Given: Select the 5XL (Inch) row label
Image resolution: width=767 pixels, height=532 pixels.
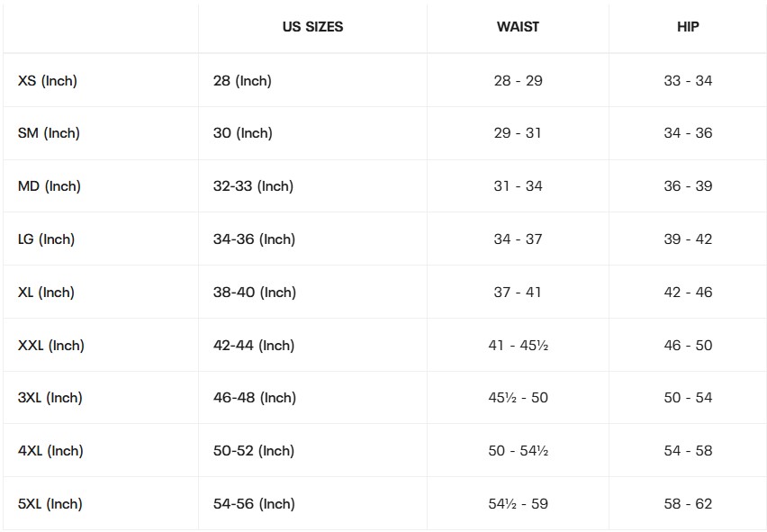Looking at the screenshot, I should pyautogui.click(x=50, y=504).
